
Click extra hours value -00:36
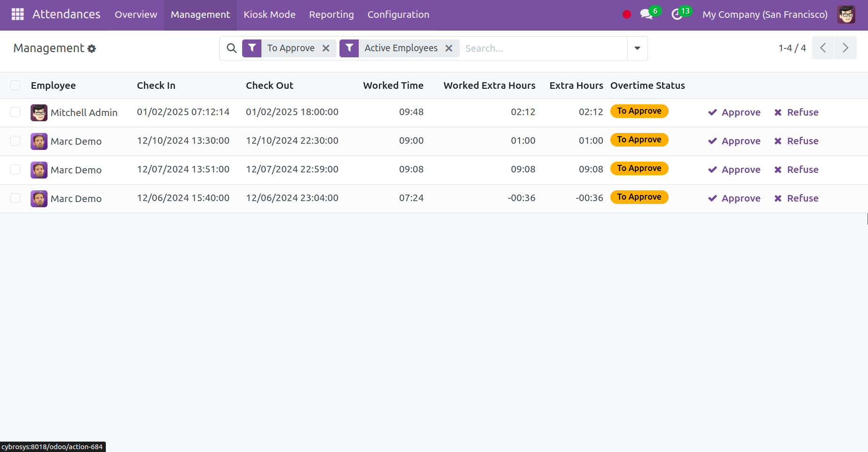point(589,198)
